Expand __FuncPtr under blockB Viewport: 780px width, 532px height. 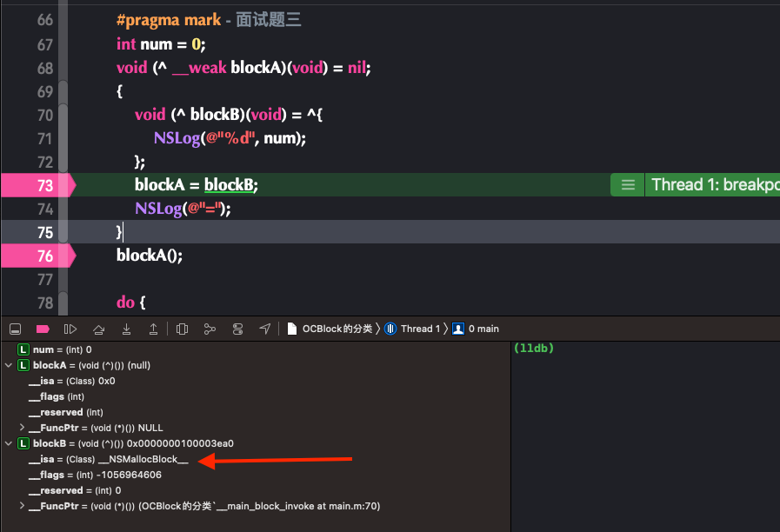coord(22,506)
